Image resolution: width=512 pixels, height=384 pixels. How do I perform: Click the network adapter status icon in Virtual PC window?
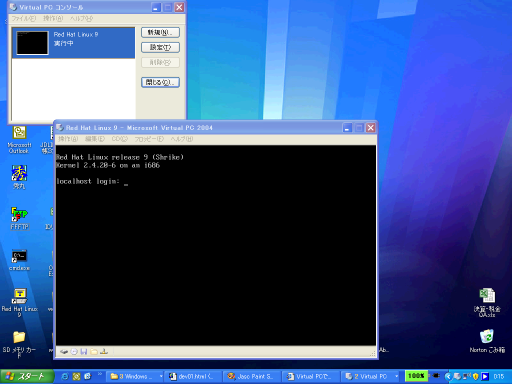tap(104, 352)
